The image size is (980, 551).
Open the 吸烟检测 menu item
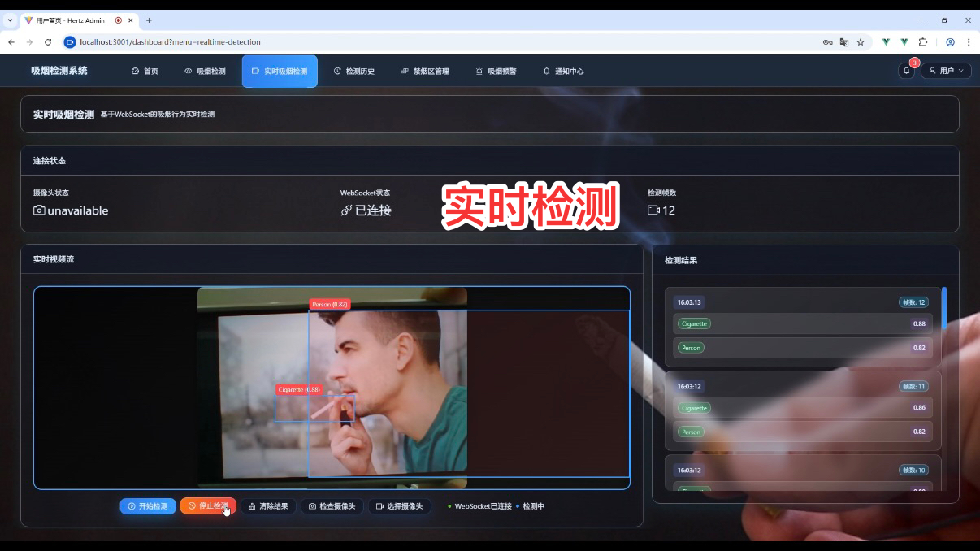click(205, 72)
